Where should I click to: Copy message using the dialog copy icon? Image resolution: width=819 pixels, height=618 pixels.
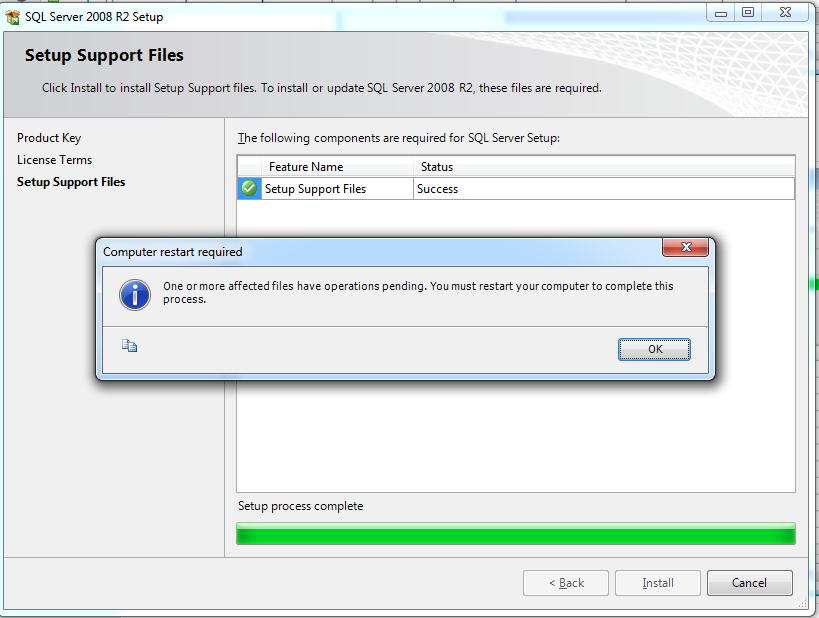pos(130,346)
